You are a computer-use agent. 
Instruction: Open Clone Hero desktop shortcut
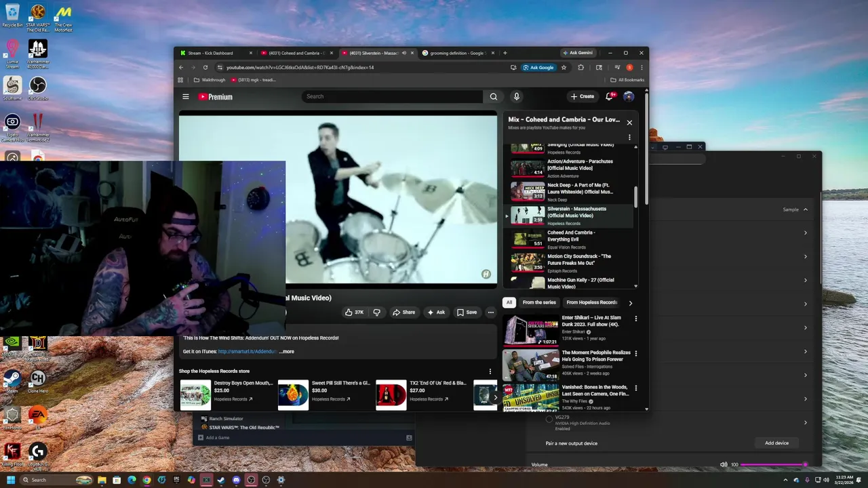point(38,382)
